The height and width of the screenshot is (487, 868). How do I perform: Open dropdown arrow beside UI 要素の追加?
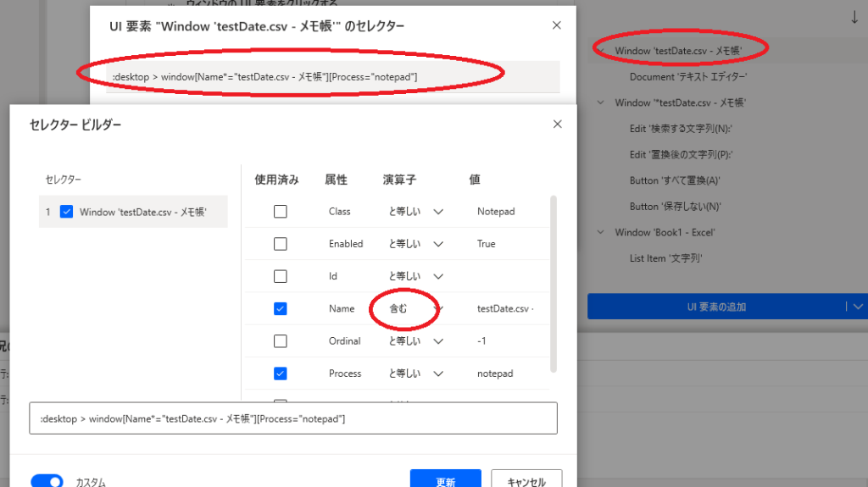click(858, 307)
